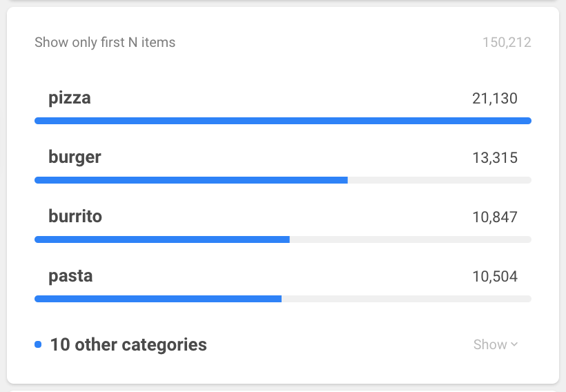This screenshot has height=392, width=566.
Task: Click the Show link for other categories
Action: click(x=491, y=344)
